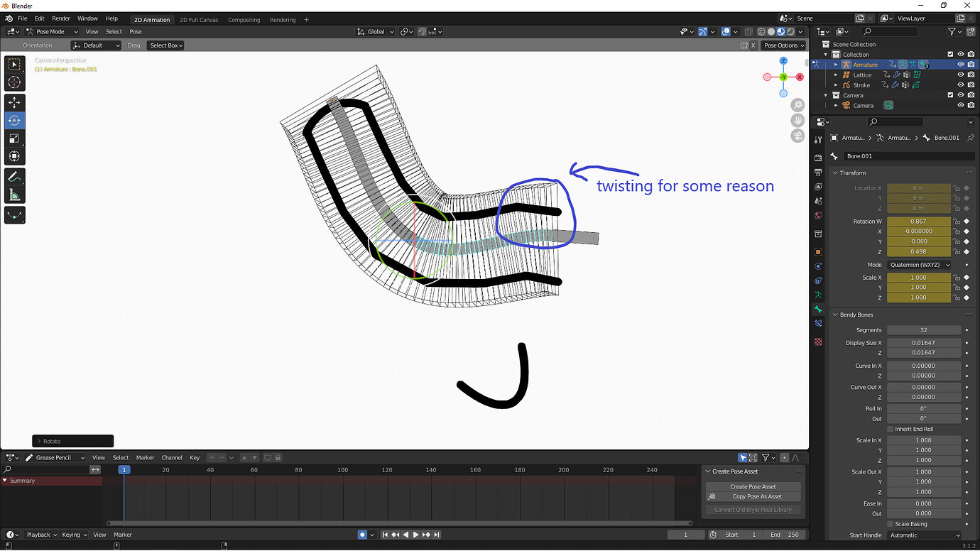980x551 pixels.
Task: Open the Render properties tab
Action: (818, 158)
